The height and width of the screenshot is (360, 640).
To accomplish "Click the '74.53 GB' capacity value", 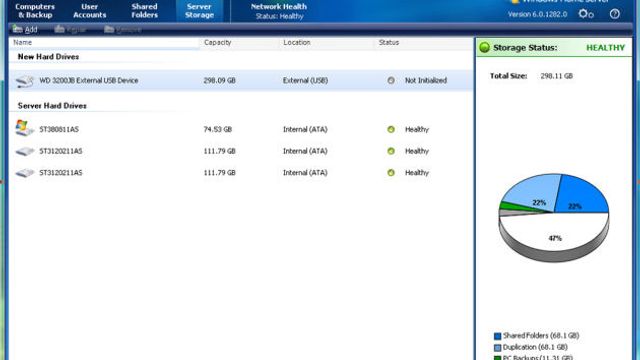I will [x=218, y=129].
